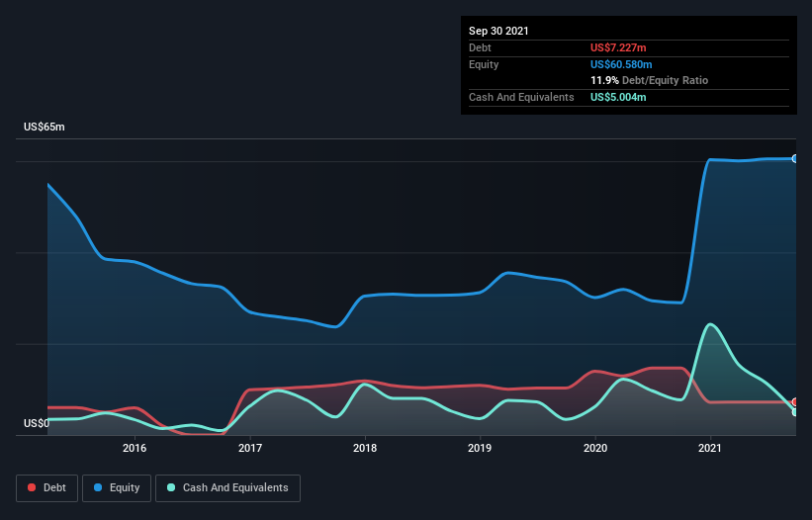
Task: Click the US$65m y-axis label
Action: pos(45,127)
